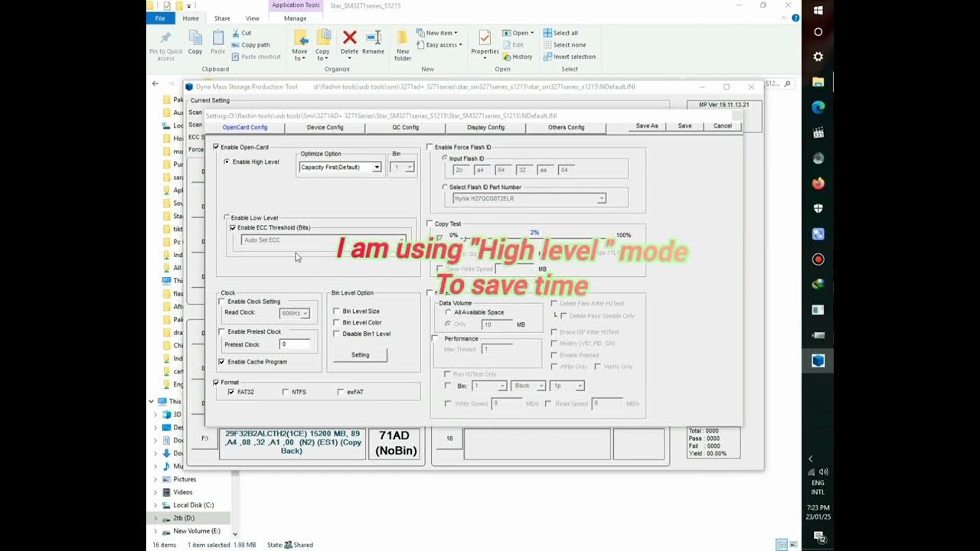Open Microsoft Edge from taskbar
The width and height of the screenshot is (980, 551).
(x=818, y=107)
